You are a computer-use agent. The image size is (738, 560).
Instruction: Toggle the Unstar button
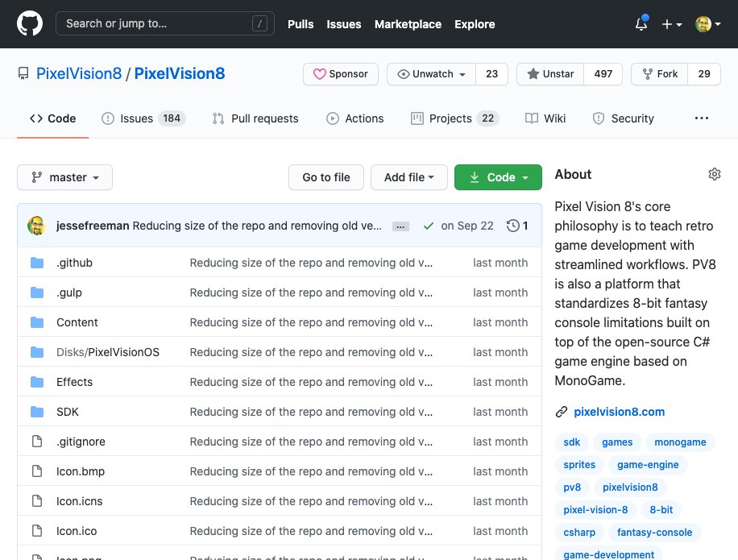point(550,74)
